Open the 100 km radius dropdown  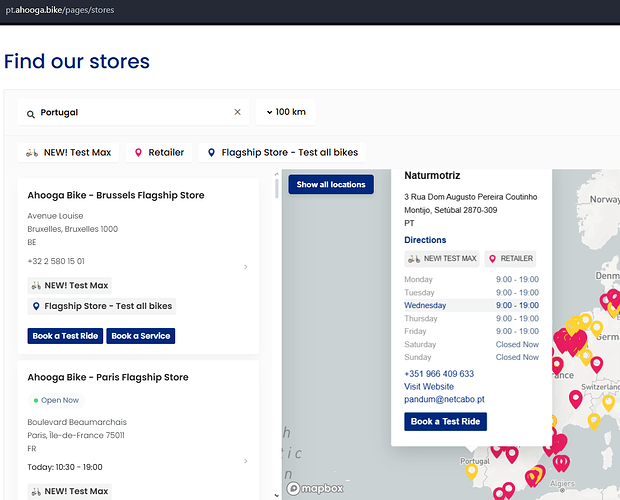[285, 112]
